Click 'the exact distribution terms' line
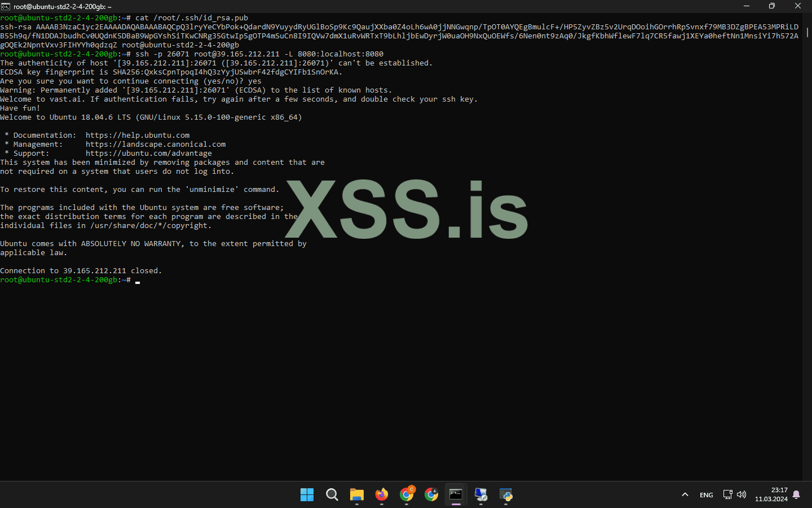 tap(149, 216)
